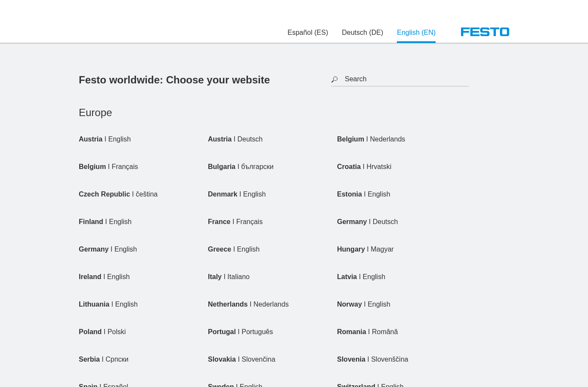The width and height of the screenshot is (588, 387).
Task: Go to France Français site
Action: pyautogui.click(x=235, y=222)
